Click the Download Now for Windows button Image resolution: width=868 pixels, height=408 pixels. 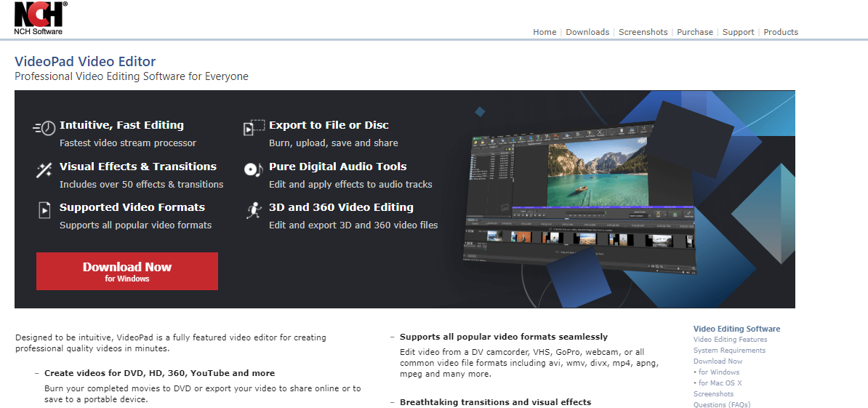[x=127, y=271]
